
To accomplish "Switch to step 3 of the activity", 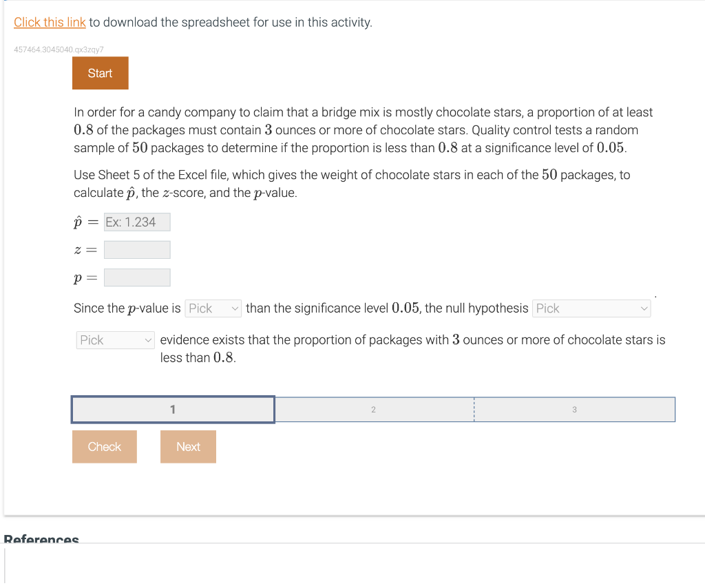I will click(574, 409).
